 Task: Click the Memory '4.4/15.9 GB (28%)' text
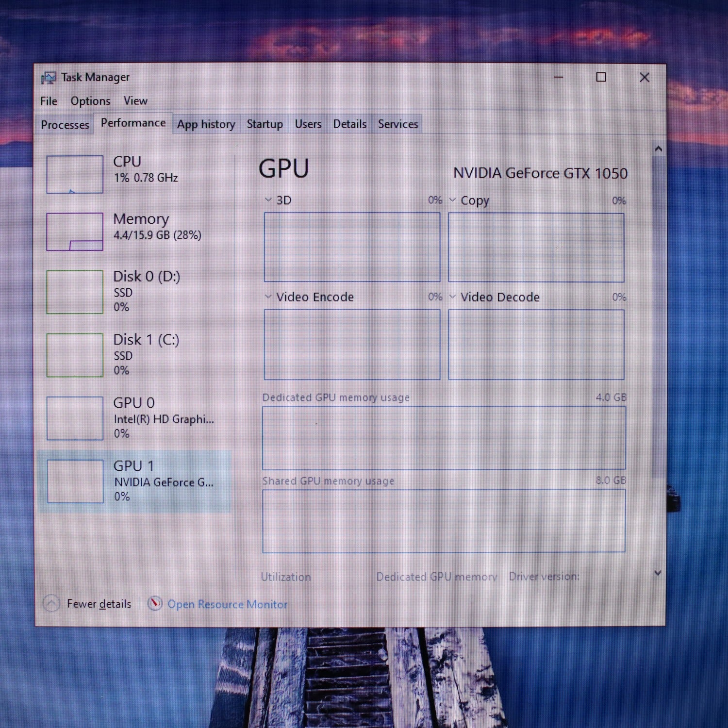coord(157,235)
